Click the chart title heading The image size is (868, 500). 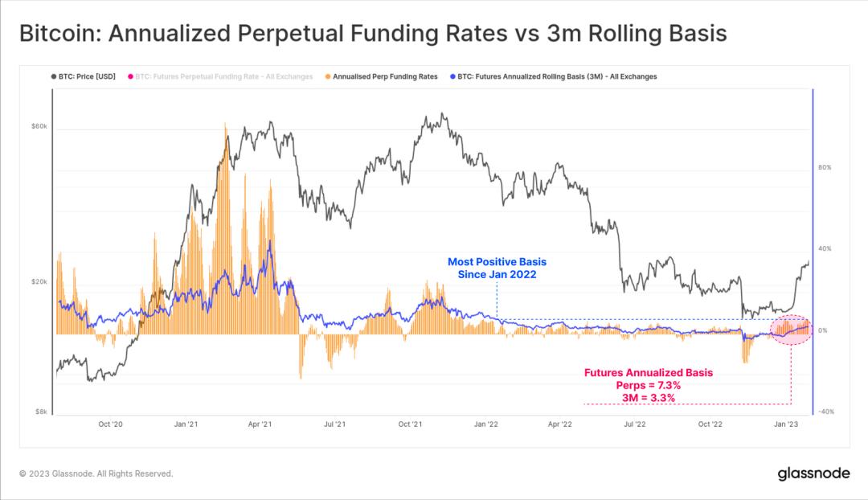point(372,33)
